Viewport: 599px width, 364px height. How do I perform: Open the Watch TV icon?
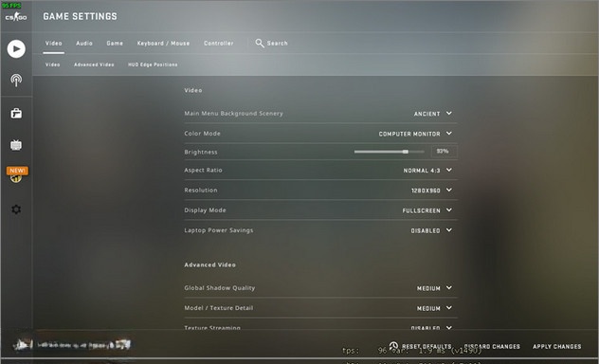[16, 145]
